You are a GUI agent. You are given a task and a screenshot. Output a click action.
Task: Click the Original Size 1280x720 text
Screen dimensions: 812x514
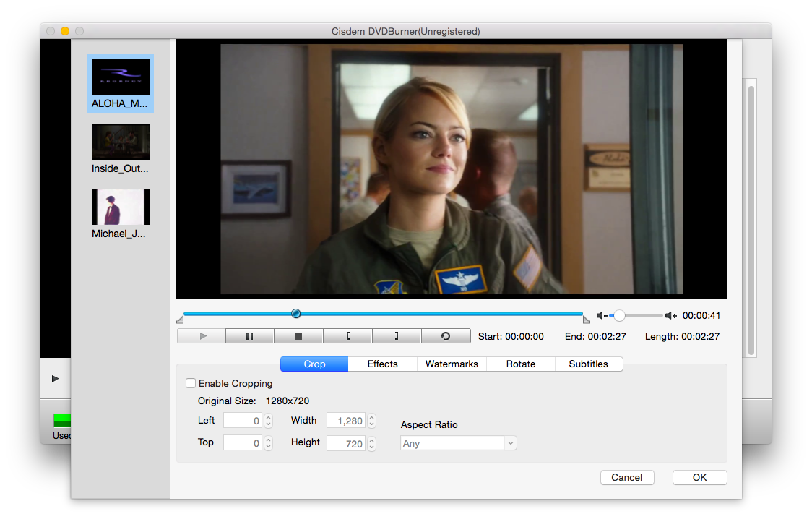pos(254,401)
